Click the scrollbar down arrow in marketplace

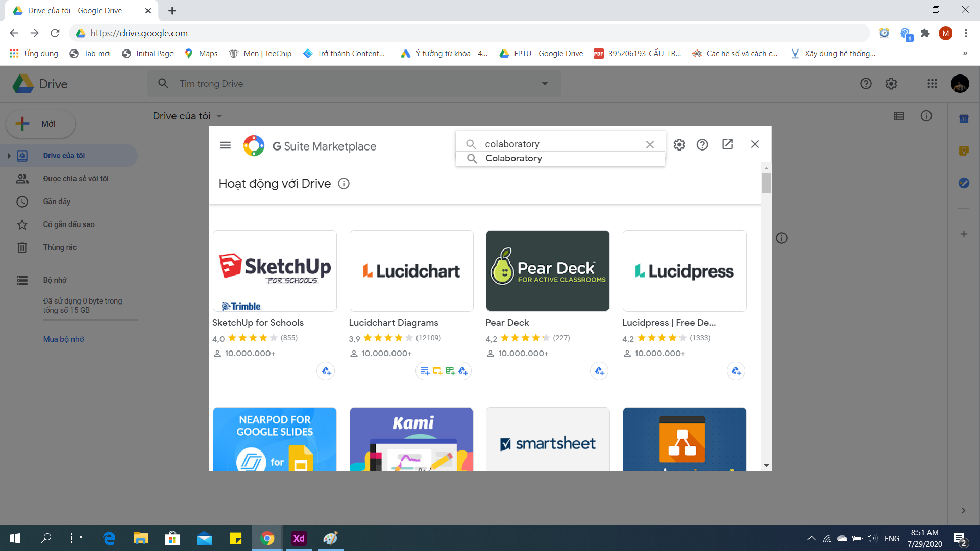(x=766, y=465)
